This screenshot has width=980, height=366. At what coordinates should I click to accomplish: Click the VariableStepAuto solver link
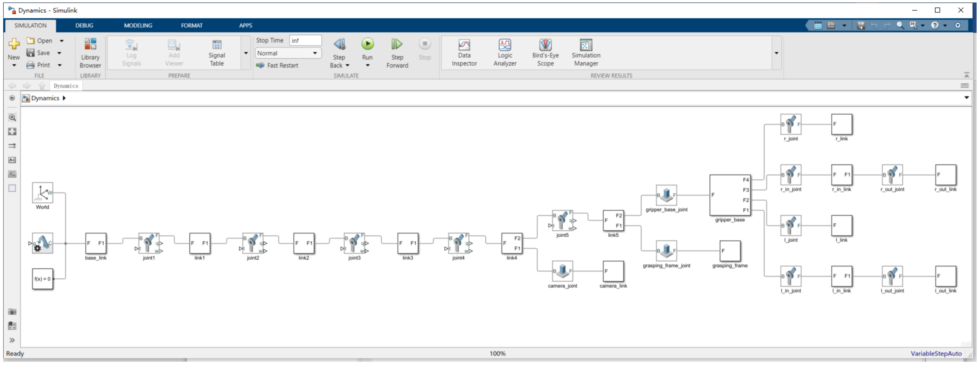tap(936, 353)
